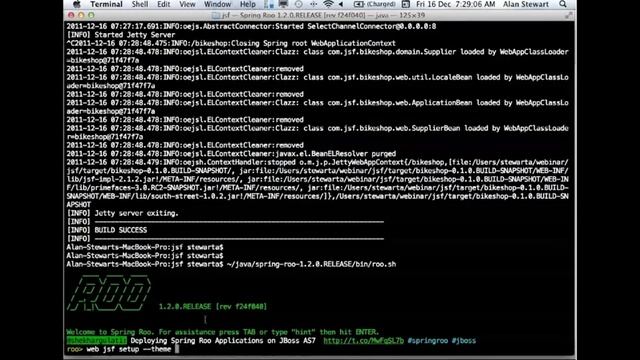This screenshot has height=360, width=640.
Task: Click the com.jsf.bikeshop.web.util.LocaleBean class line
Action: click(x=317, y=77)
